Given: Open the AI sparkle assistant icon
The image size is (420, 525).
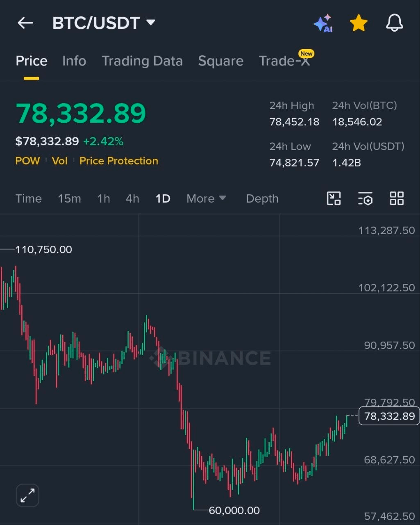Looking at the screenshot, I should pos(323,23).
